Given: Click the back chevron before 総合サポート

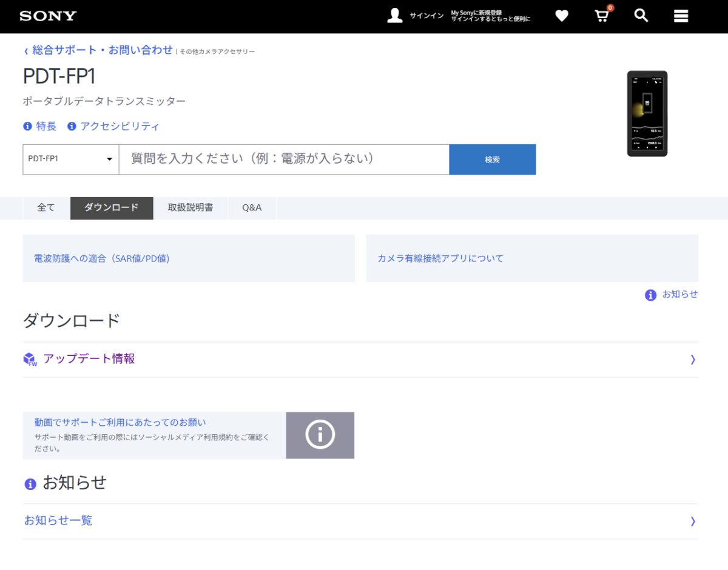Looking at the screenshot, I should point(25,51).
